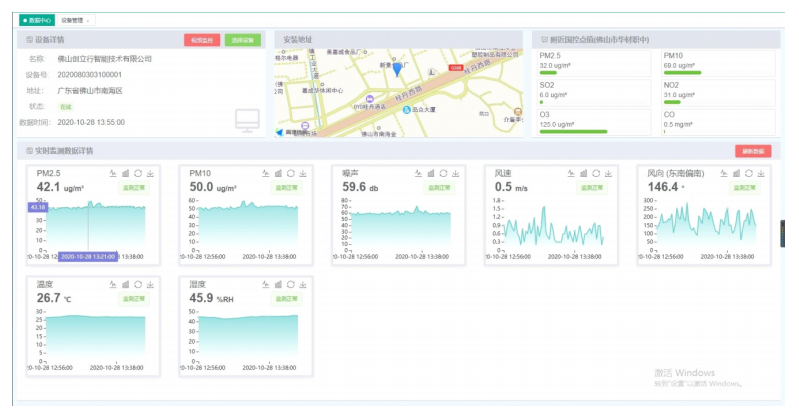The image size is (799, 420).
Task: Refresh the PM2.5 chart
Action: coord(138,173)
